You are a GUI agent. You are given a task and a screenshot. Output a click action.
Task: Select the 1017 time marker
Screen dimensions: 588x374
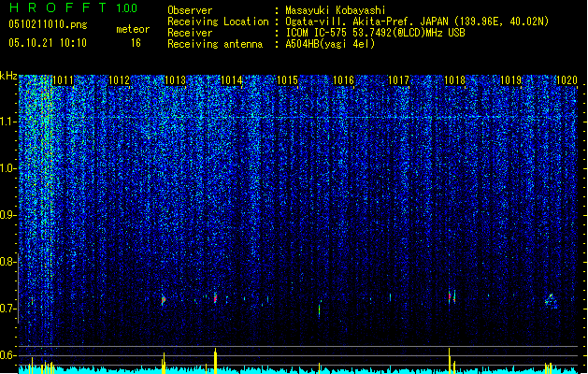(x=398, y=80)
